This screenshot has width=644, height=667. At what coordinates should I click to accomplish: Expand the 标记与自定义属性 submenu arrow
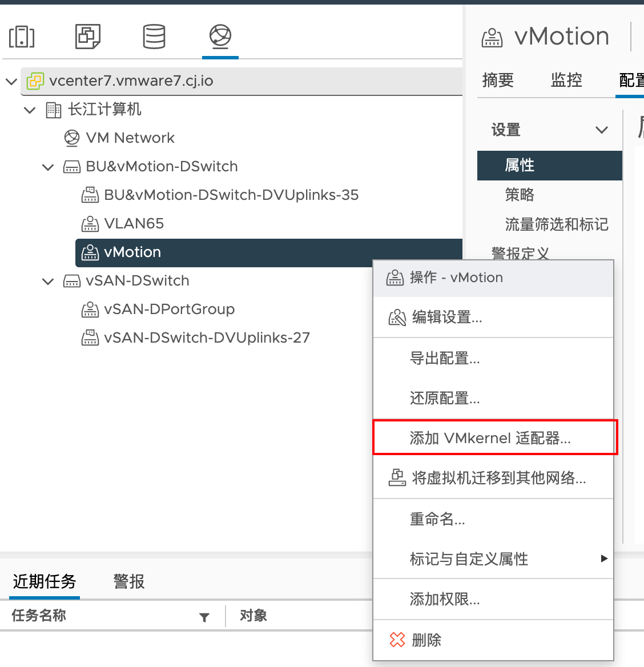[x=604, y=558]
